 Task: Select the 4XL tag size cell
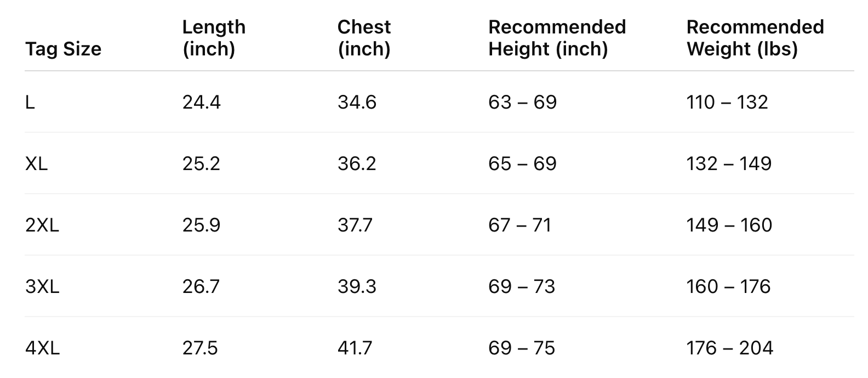click(42, 348)
